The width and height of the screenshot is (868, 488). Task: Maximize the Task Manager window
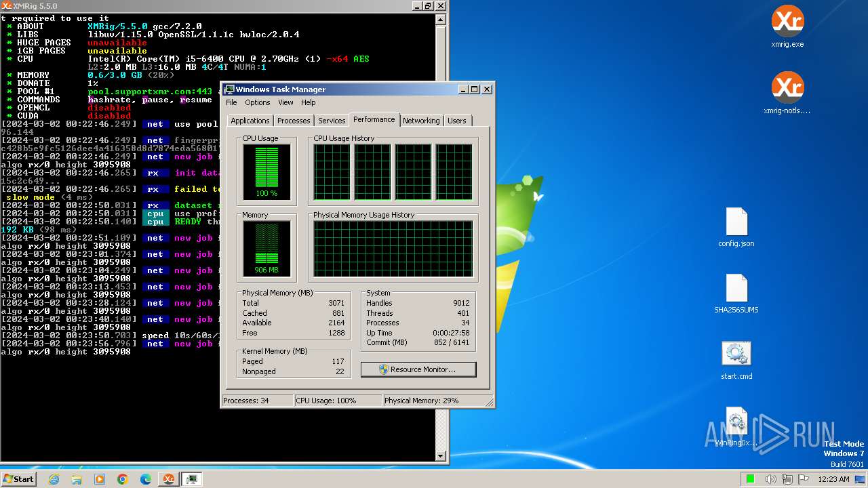click(475, 89)
